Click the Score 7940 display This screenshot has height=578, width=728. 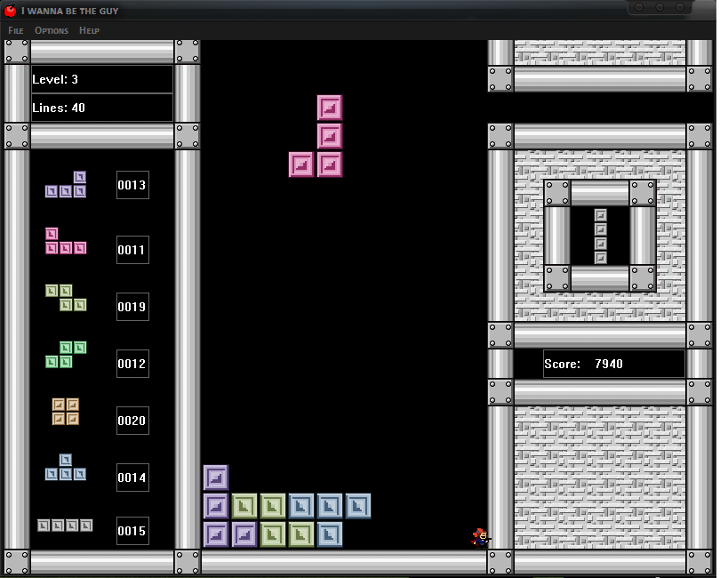pos(613,364)
